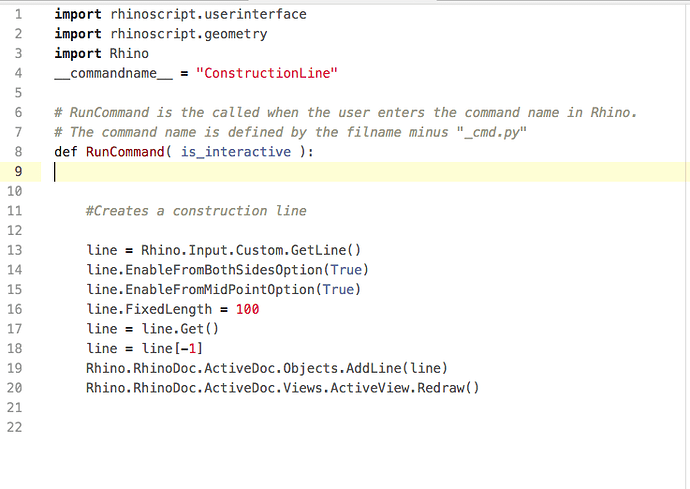The image size is (690, 489).
Task: Click the is_interactive parameter
Action: tap(236, 152)
